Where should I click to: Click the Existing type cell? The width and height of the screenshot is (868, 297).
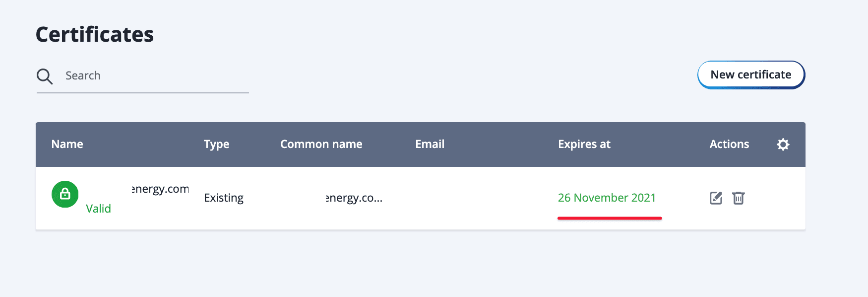coord(224,198)
